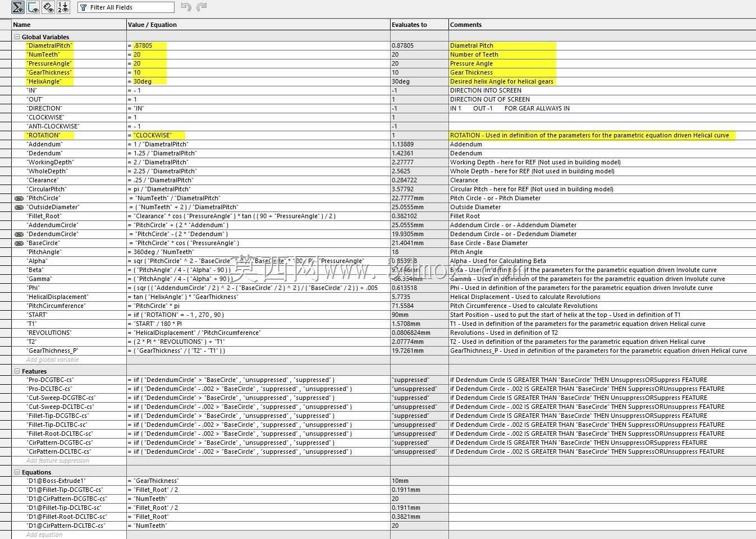This screenshot has width=756, height=539.
Task: Click the link icon beside "BaseCircle"
Action: [19, 243]
